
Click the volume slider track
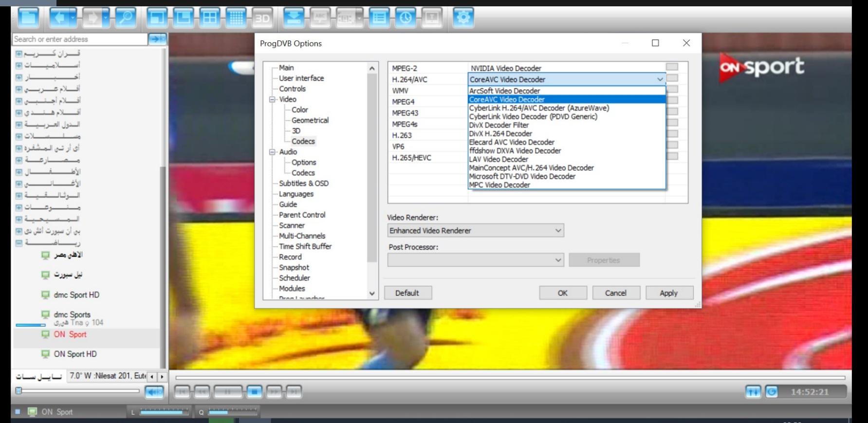(x=78, y=390)
